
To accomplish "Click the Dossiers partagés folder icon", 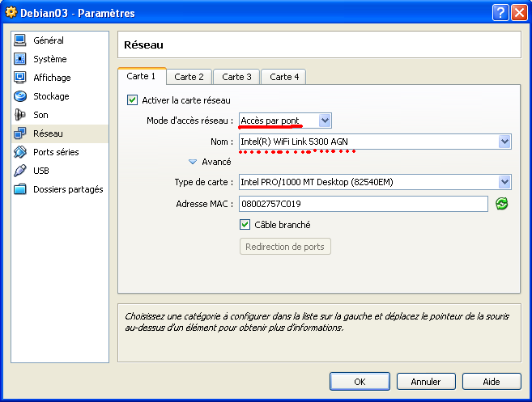I will (19, 189).
